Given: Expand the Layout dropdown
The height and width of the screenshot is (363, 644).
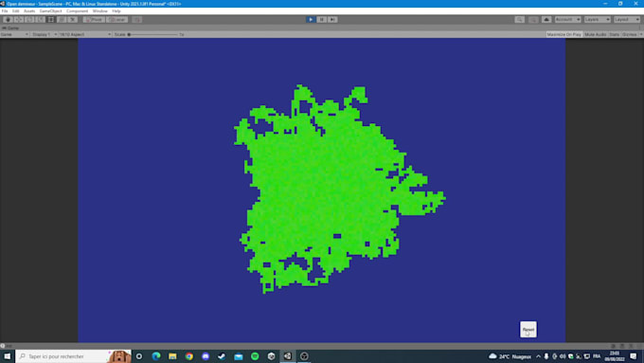Looking at the screenshot, I should coord(627,19).
